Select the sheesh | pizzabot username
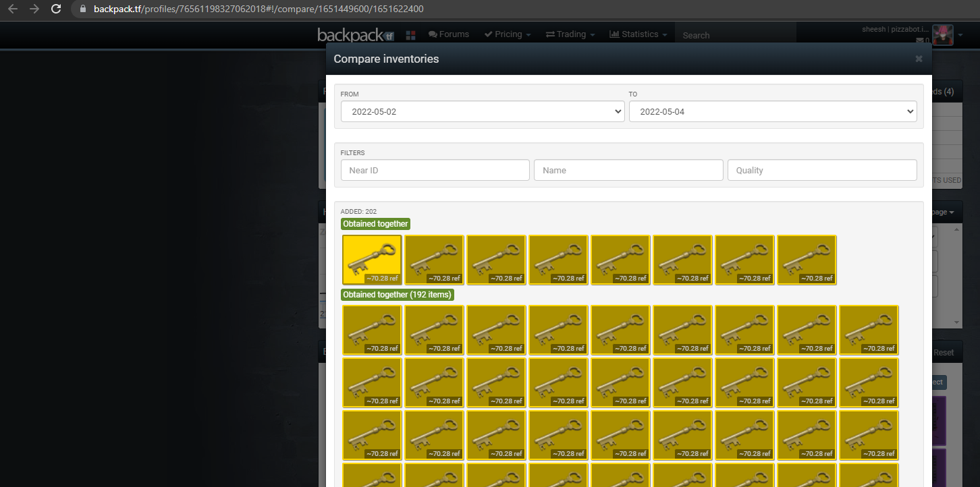Screen dimensions: 980x487 pos(896,30)
